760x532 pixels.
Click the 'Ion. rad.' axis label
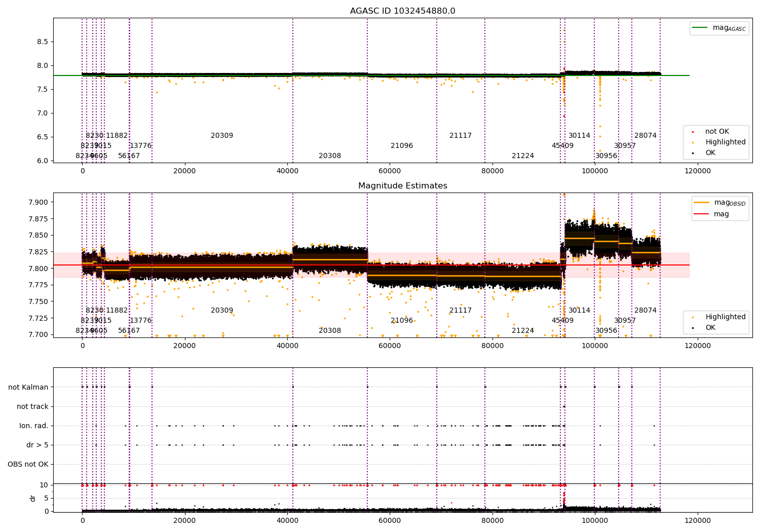point(34,426)
